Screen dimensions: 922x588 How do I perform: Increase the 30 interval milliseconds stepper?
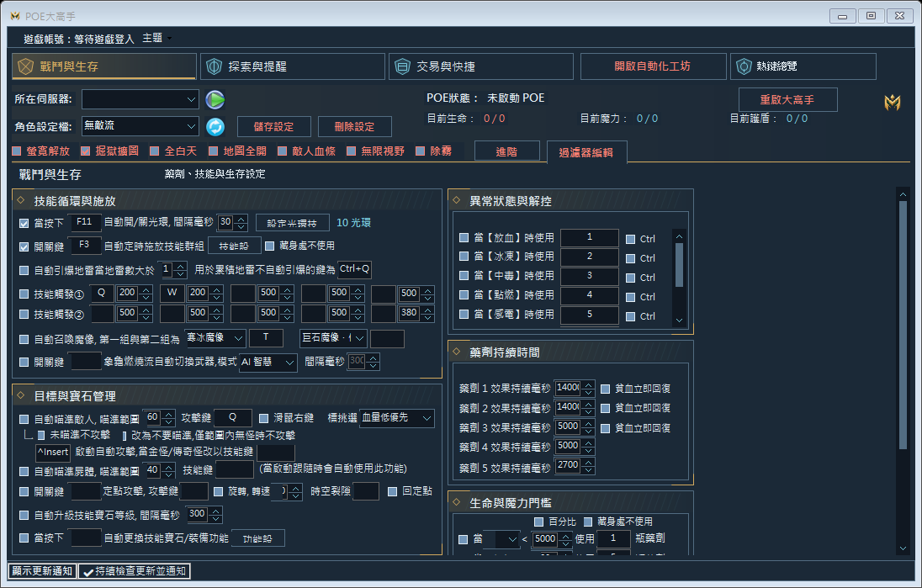pyautogui.click(x=241, y=220)
